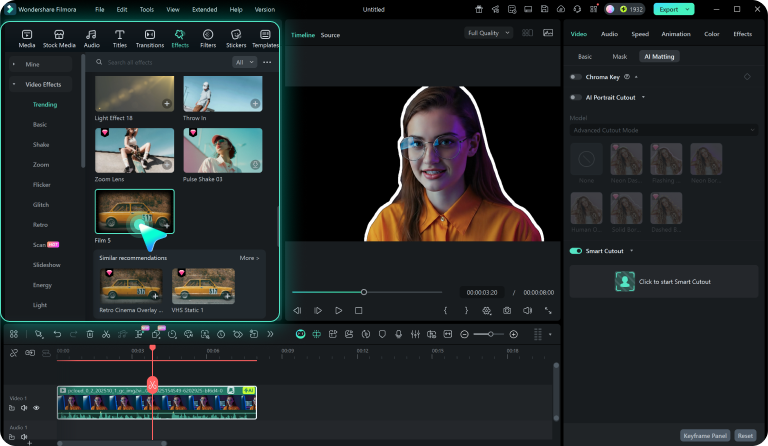The width and height of the screenshot is (768, 446).
Task: Open the Stickers panel
Action: 236,38
